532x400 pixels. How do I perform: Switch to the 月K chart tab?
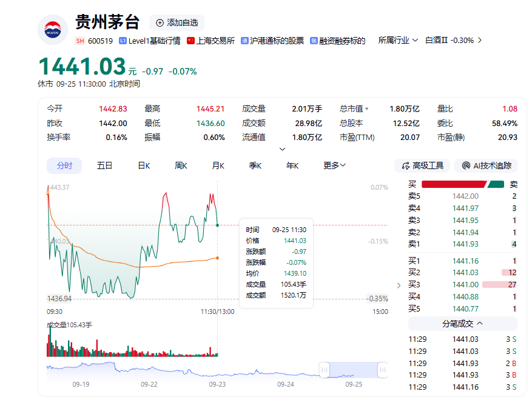[x=218, y=166]
